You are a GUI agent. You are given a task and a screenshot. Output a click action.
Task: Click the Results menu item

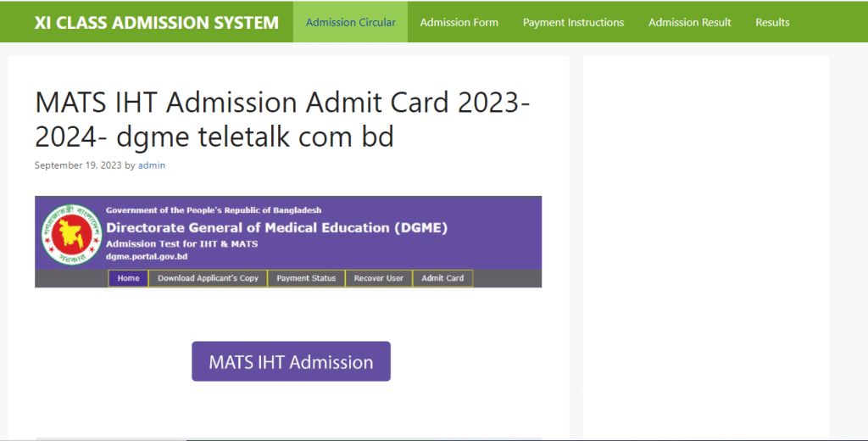[772, 22]
